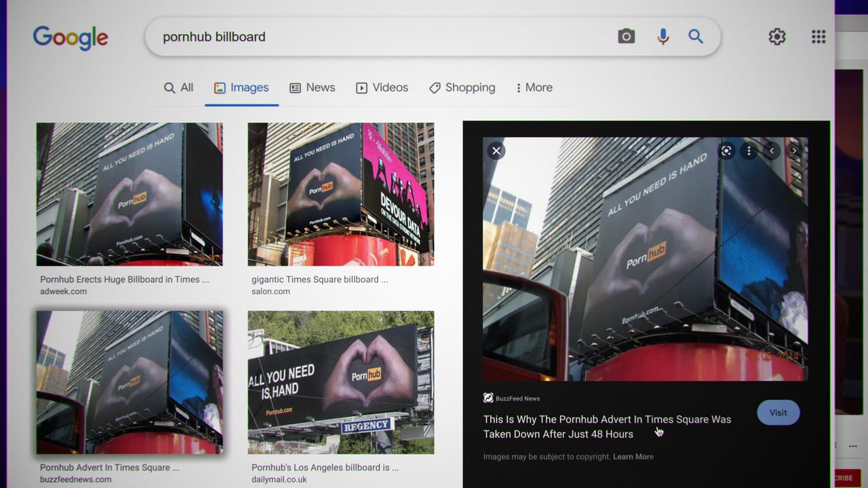Open the Shopping tab
The width and height of the screenshot is (868, 488).
point(462,87)
